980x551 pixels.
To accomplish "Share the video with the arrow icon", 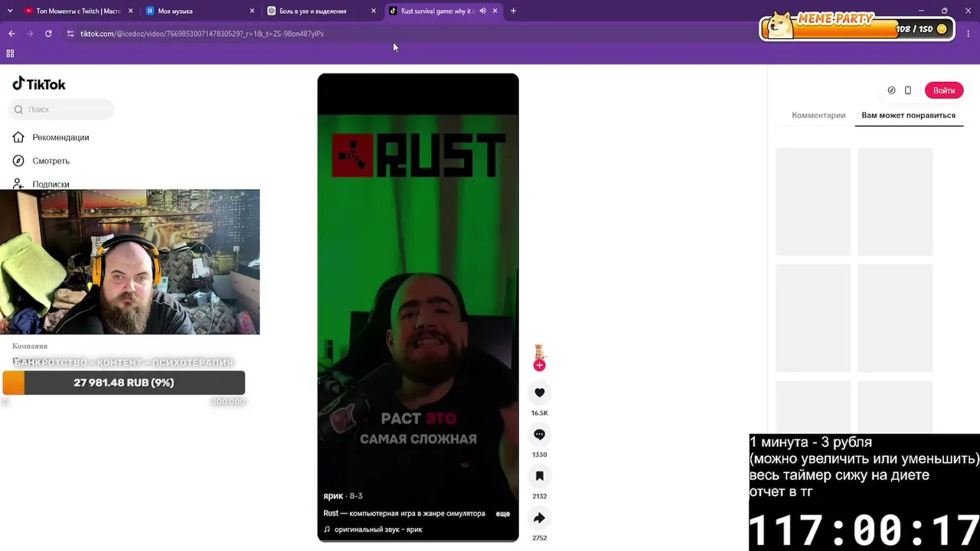I will pos(539,518).
